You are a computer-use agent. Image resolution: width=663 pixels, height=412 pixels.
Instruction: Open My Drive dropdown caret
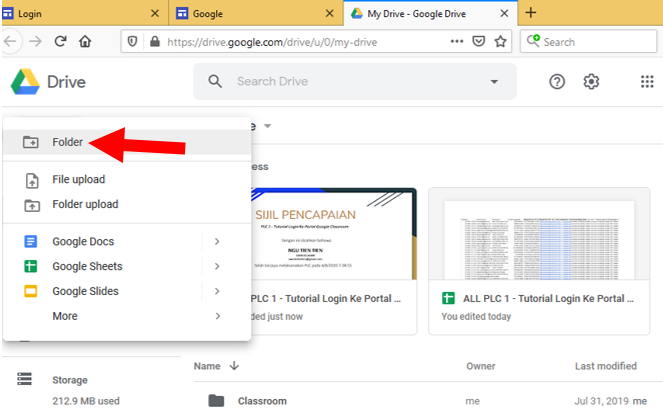[267, 126]
